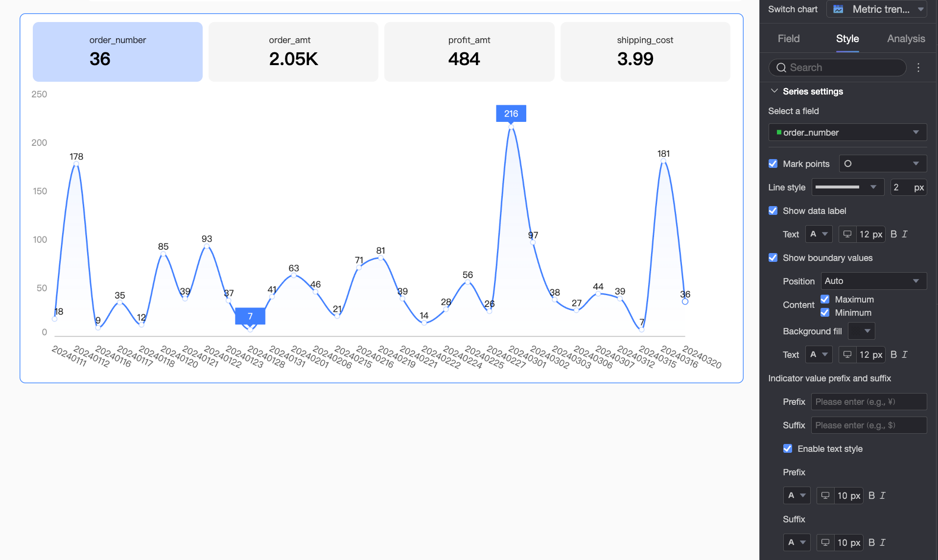Disable Show data label checkbox
The width and height of the screenshot is (938, 560).
pyautogui.click(x=773, y=210)
